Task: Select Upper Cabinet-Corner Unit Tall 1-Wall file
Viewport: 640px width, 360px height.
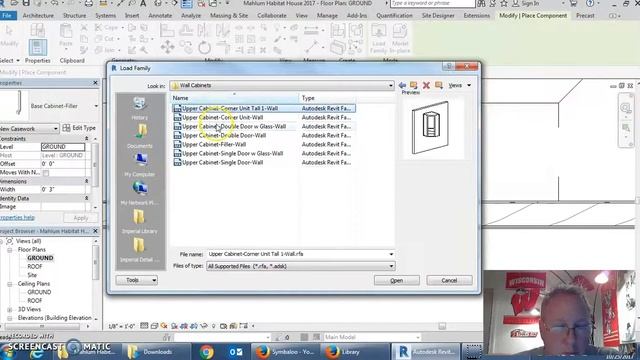Action: pos(264,109)
